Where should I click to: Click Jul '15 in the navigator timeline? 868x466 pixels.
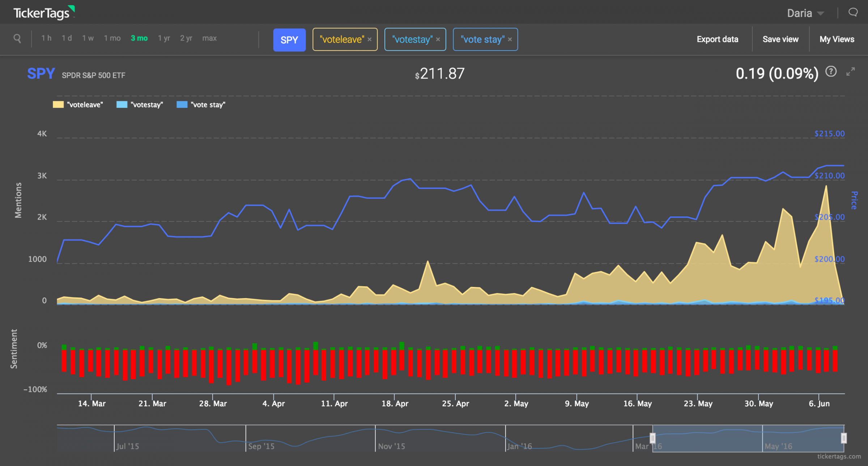click(x=128, y=446)
